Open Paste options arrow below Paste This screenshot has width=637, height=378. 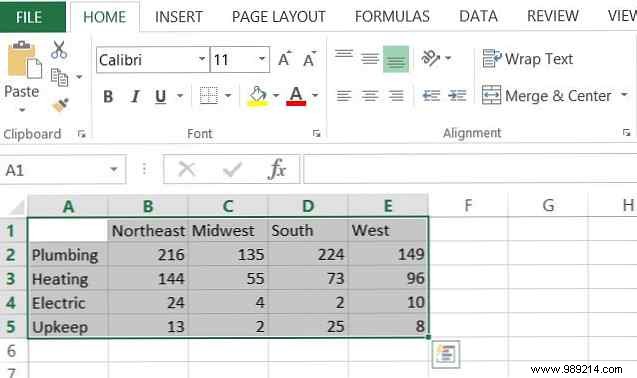pyautogui.click(x=22, y=110)
